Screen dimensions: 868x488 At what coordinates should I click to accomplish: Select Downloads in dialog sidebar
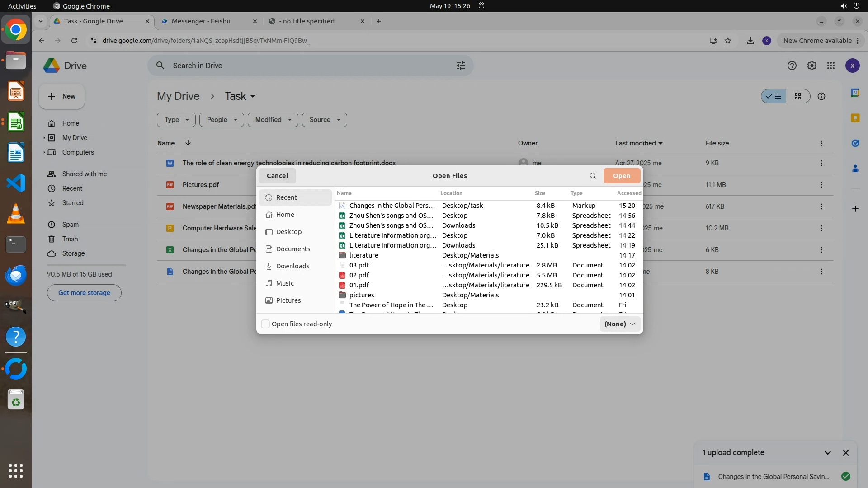[292, 266]
